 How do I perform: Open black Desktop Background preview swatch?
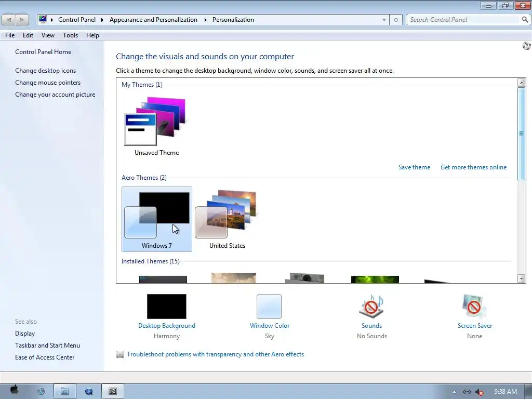tap(167, 307)
